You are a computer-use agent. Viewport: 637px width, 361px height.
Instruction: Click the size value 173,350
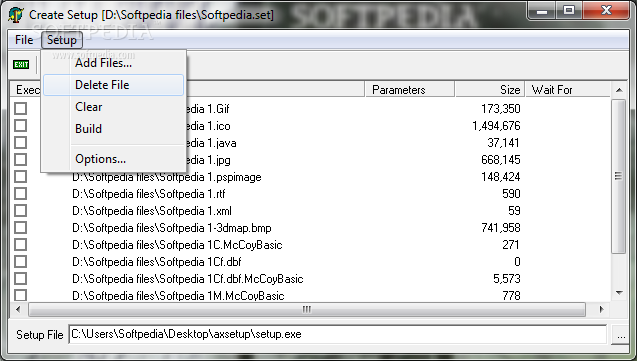500,109
